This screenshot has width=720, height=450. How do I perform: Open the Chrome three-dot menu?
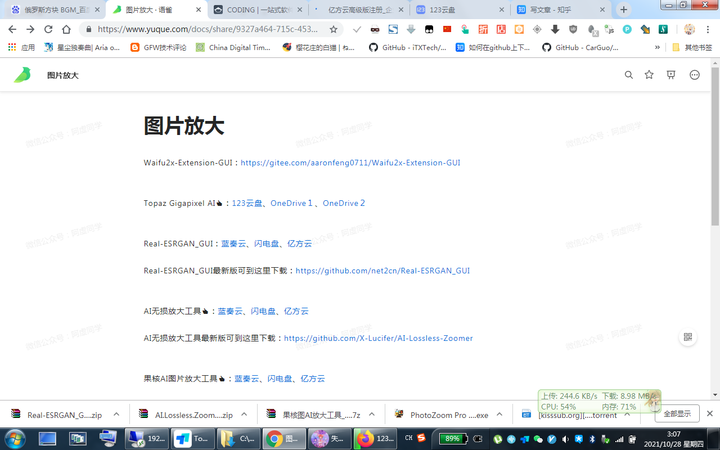tap(708, 29)
